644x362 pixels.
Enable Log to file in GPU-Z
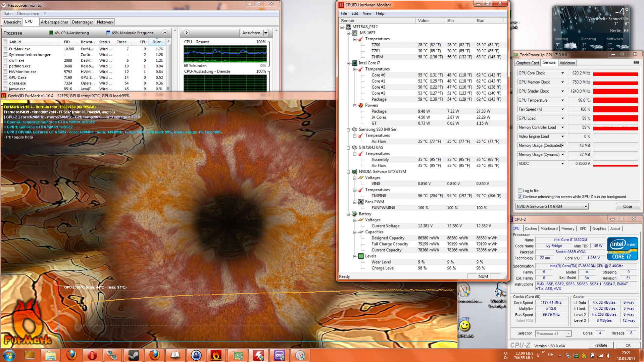click(520, 191)
